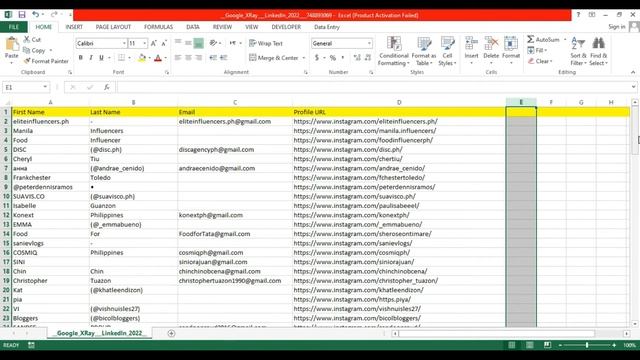Switch to Page Layout view in status bar
The width and height of the screenshot is (640, 360).
(x=529, y=345)
